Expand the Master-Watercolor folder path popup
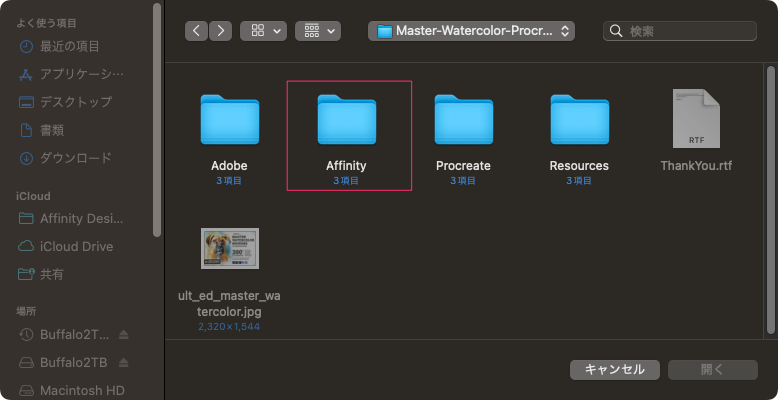Image resolution: width=778 pixels, height=400 pixels. coord(471,31)
